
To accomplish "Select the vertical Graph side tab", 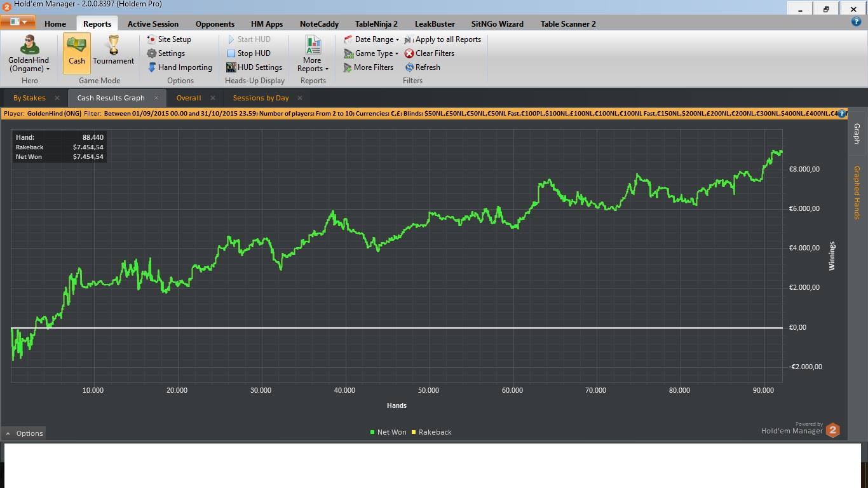I will tap(857, 133).
